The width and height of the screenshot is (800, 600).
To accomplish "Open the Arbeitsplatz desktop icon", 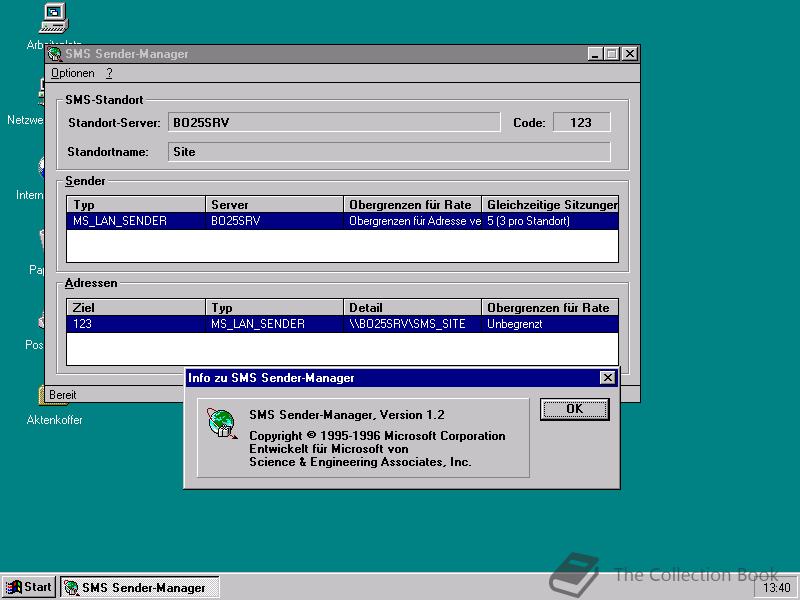I will click(x=54, y=26).
